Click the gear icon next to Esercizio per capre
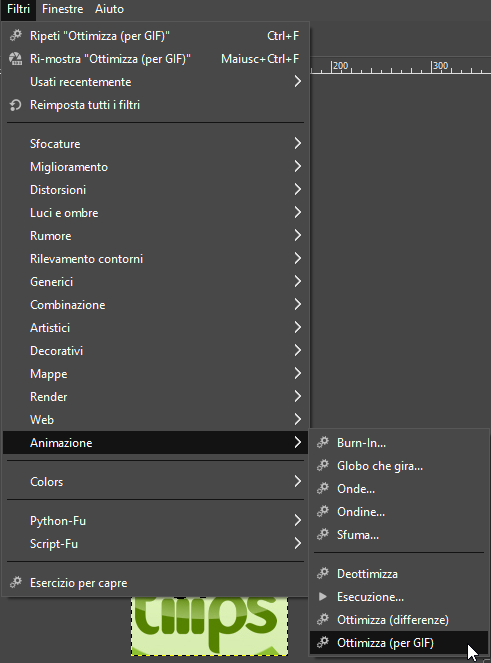The height and width of the screenshot is (663, 491). 16,582
